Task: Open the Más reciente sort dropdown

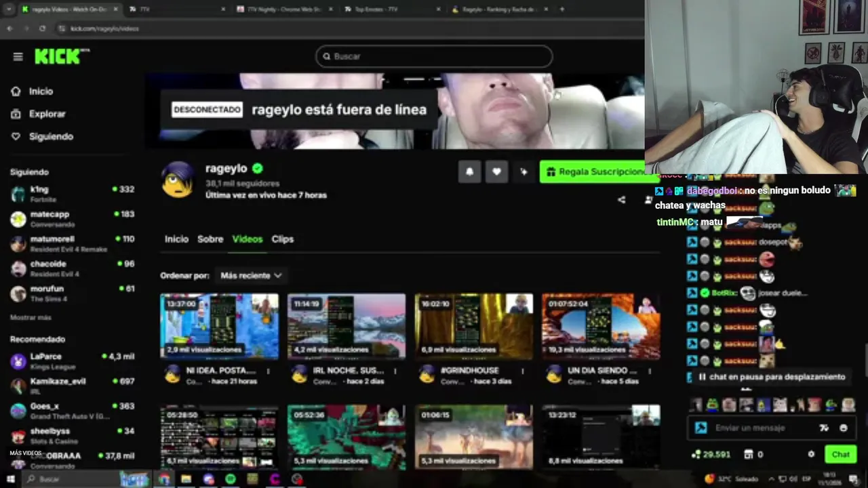Action: 251,275
